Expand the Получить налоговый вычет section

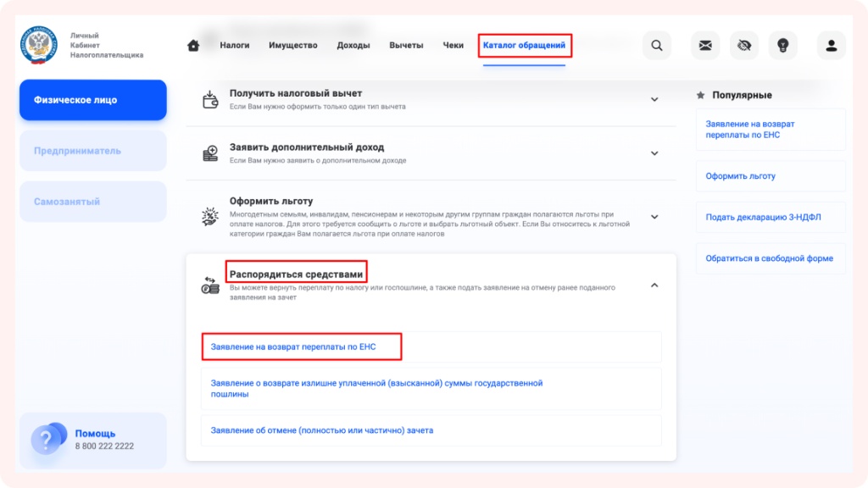coord(654,100)
